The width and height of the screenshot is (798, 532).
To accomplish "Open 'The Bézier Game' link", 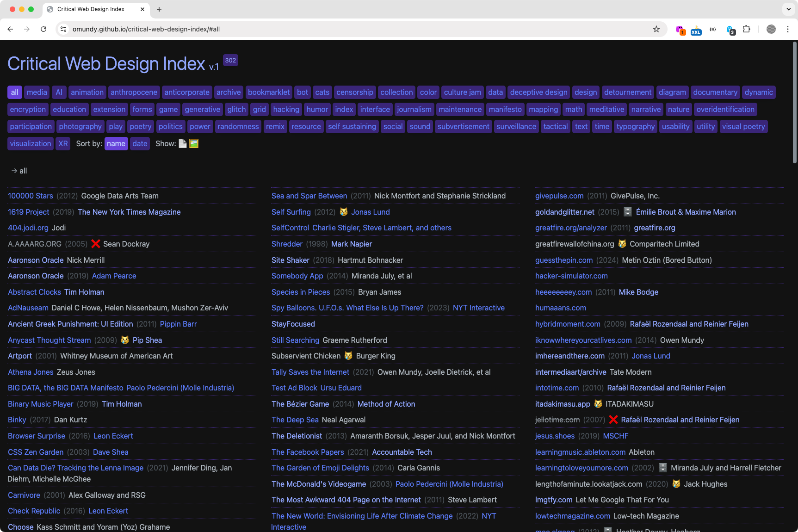I will pos(300,404).
